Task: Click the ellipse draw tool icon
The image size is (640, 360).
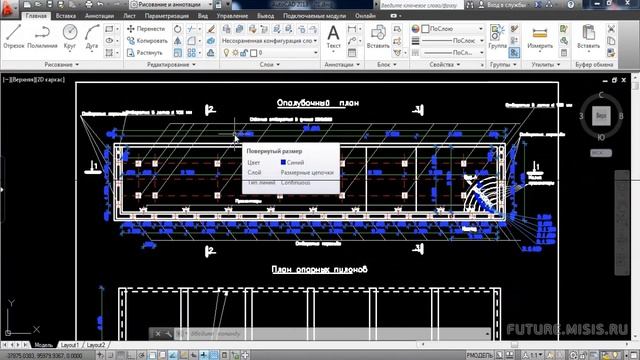Action: point(109,41)
